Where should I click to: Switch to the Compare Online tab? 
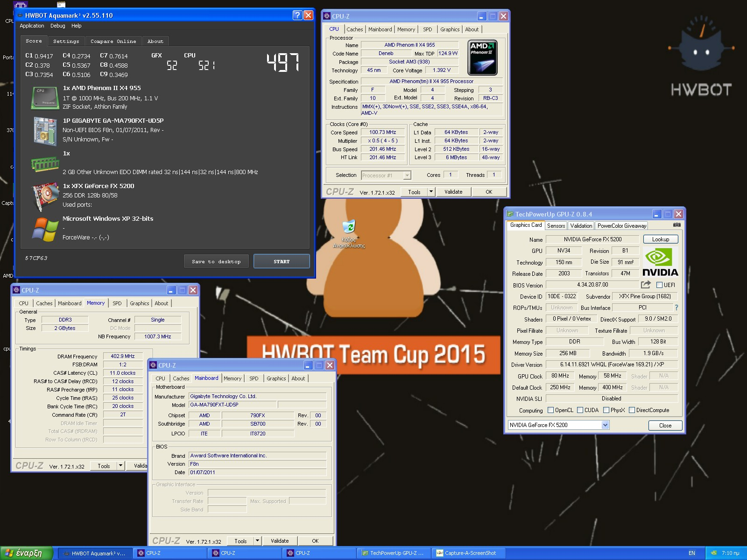pyautogui.click(x=113, y=42)
